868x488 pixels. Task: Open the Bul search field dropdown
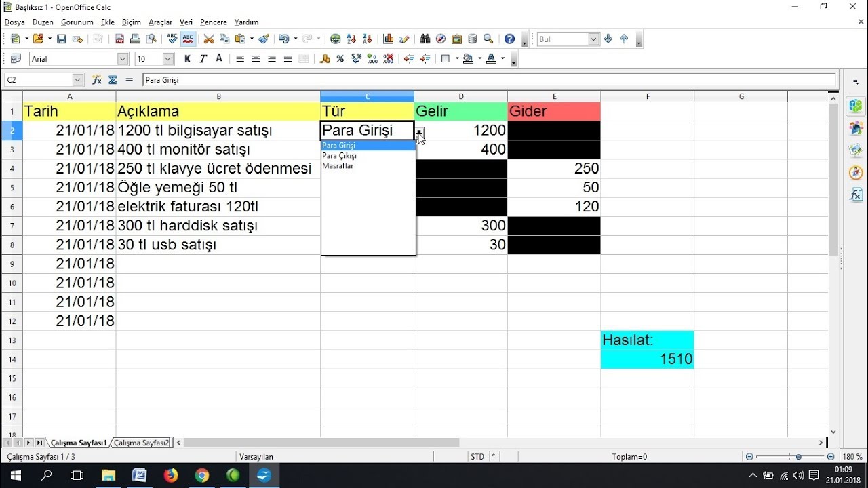[x=594, y=39]
